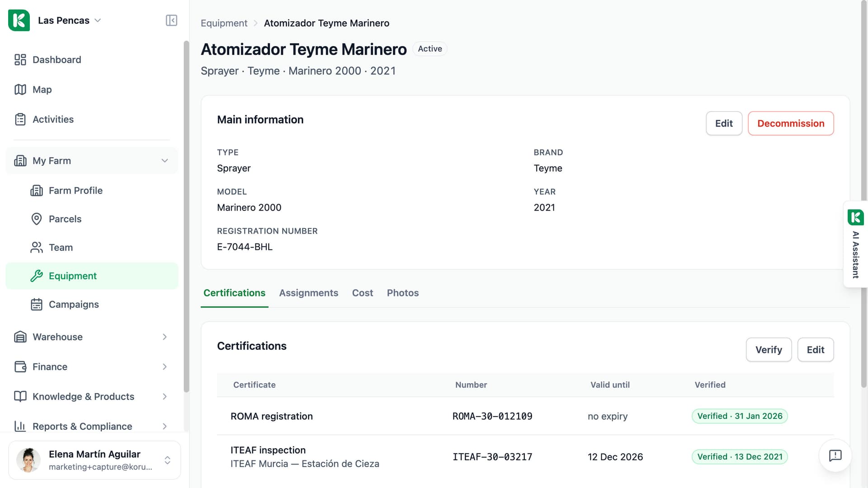The image size is (868, 488).
Task: Open Team in the sidebar
Action: click(x=92, y=248)
